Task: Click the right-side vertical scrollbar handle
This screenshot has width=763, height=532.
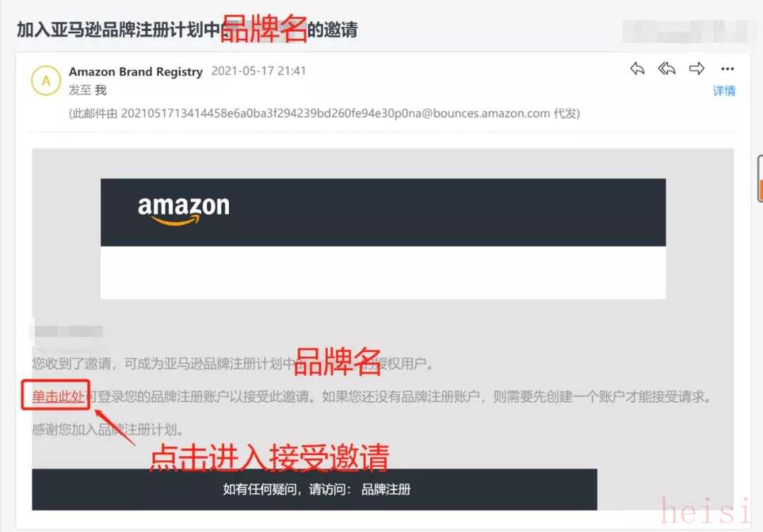Action: click(759, 179)
